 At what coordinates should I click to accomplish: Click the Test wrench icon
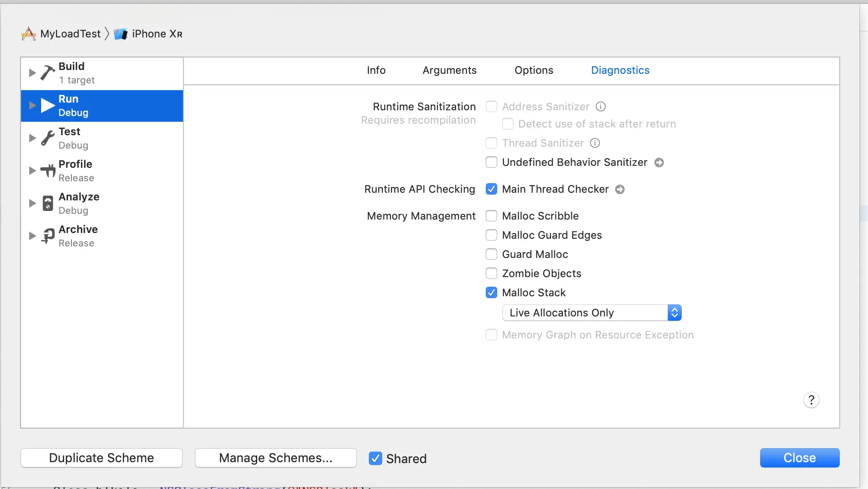point(47,138)
